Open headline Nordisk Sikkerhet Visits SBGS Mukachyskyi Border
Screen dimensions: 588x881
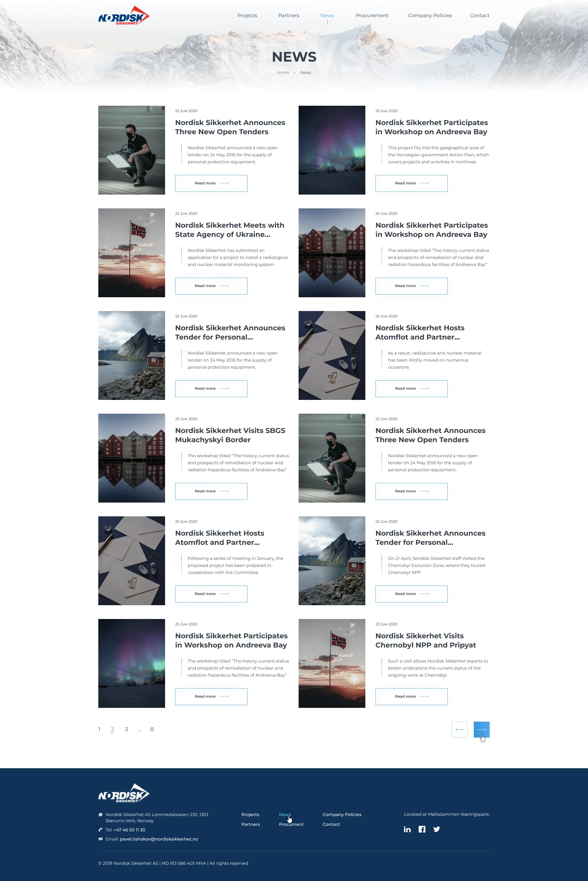pos(230,435)
